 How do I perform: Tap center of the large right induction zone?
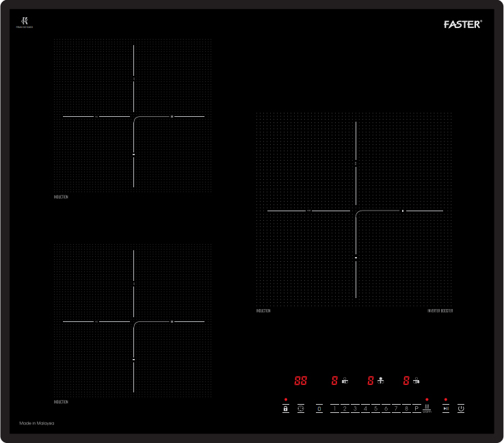(x=356, y=211)
